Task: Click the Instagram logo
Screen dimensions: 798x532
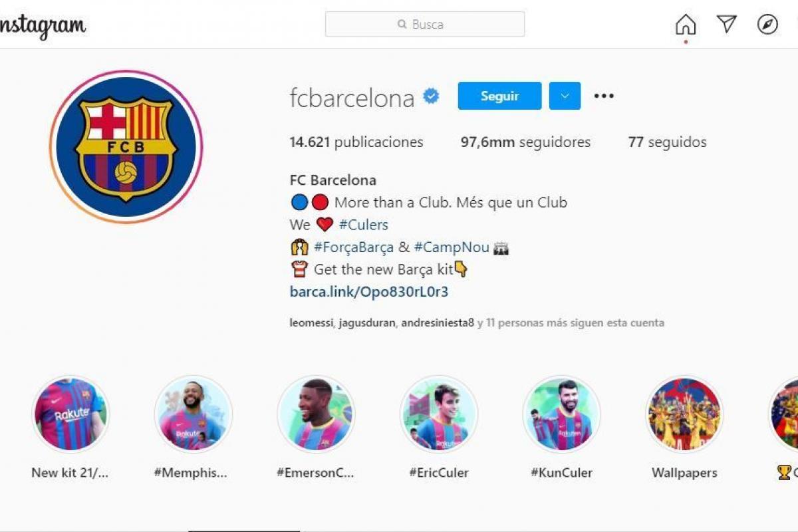Action: 41,27
